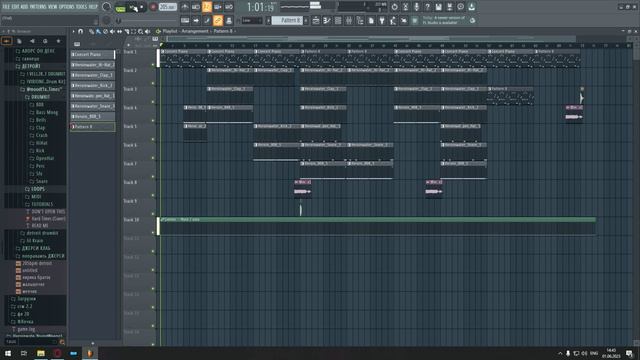This screenshot has width=640, height=360.
Task: Open the Playlist options arrow menu
Action: pyautogui.click(x=73, y=31)
